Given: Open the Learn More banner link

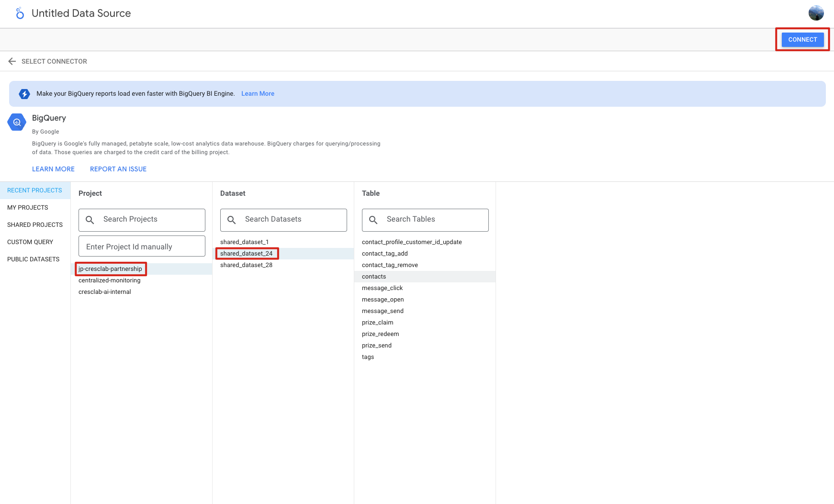Looking at the screenshot, I should click(x=258, y=94).
